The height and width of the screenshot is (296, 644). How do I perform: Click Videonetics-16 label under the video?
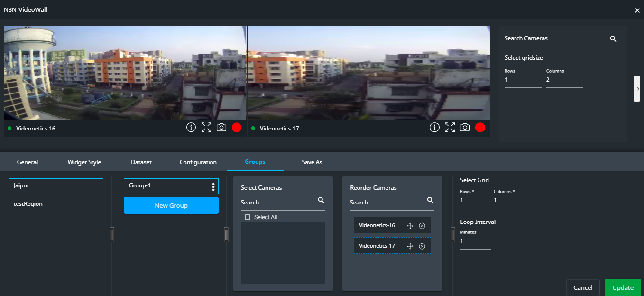coord(36,128)
